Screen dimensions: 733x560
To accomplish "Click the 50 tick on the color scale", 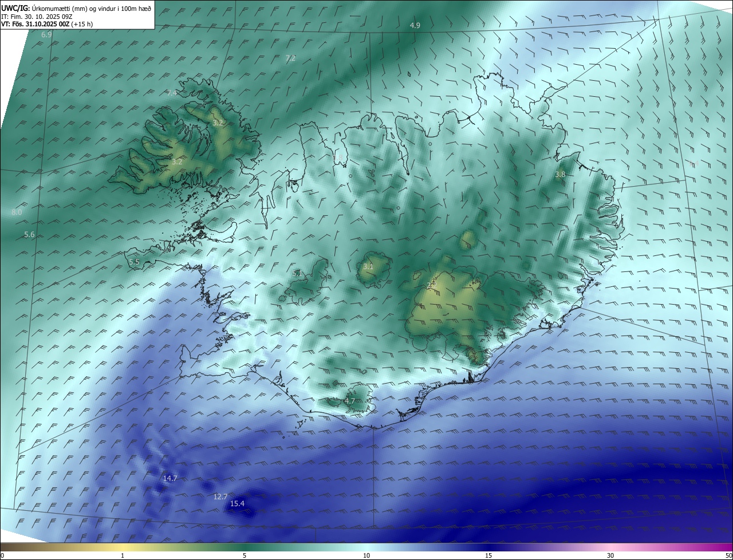I will click(x=728, y=556).
